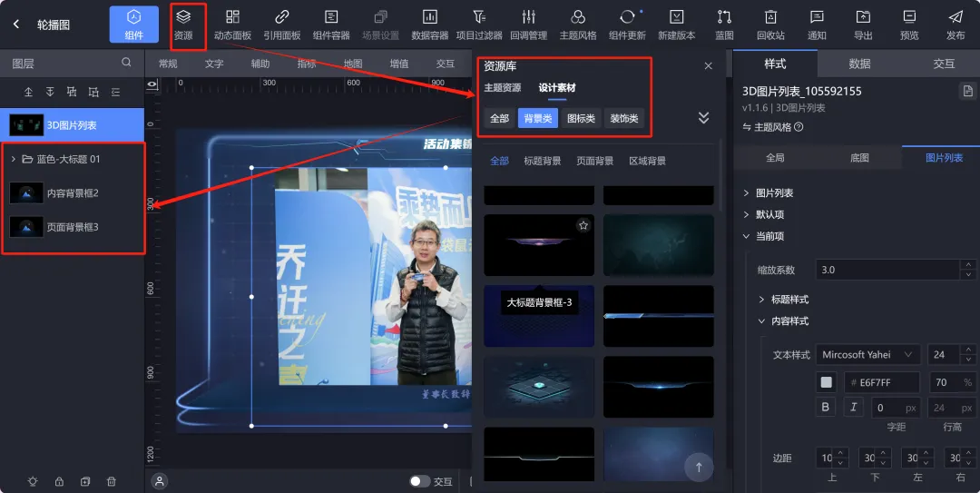The image size is (980, 493).
Task: Click the delete trash icon below layers
Action: tap(112, 481)
